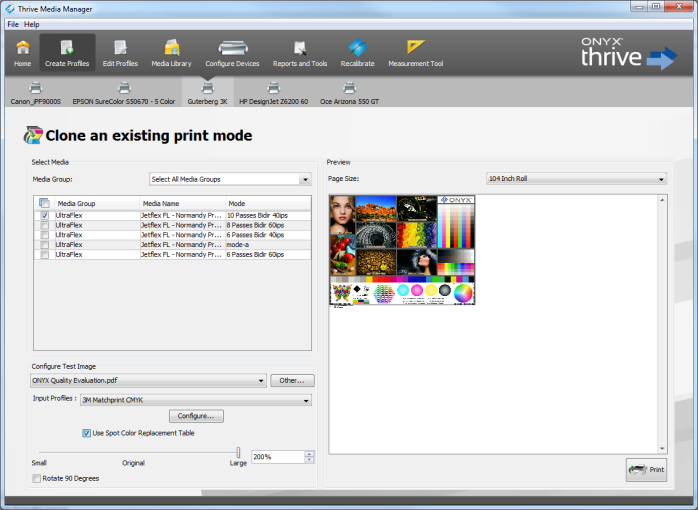698x510 pixels.
Task: Select EPSON SureColor S50670 printer
Action: click(x=124, y=93)
